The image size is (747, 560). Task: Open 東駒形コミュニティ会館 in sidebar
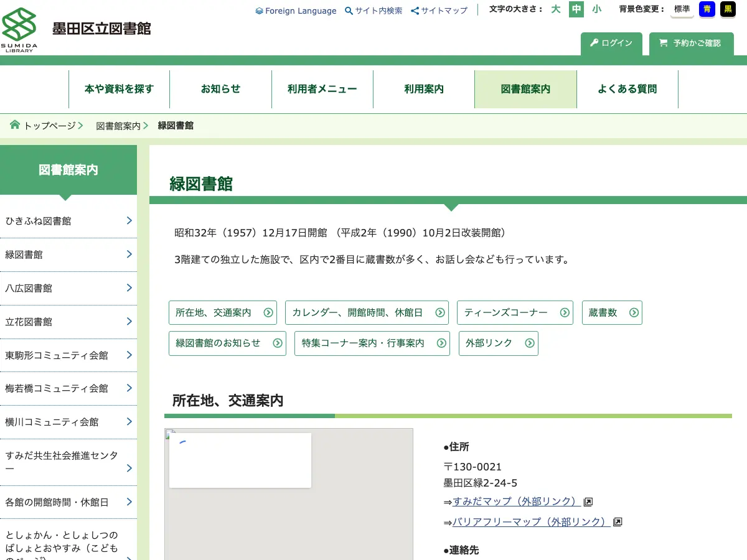point(68,355)
